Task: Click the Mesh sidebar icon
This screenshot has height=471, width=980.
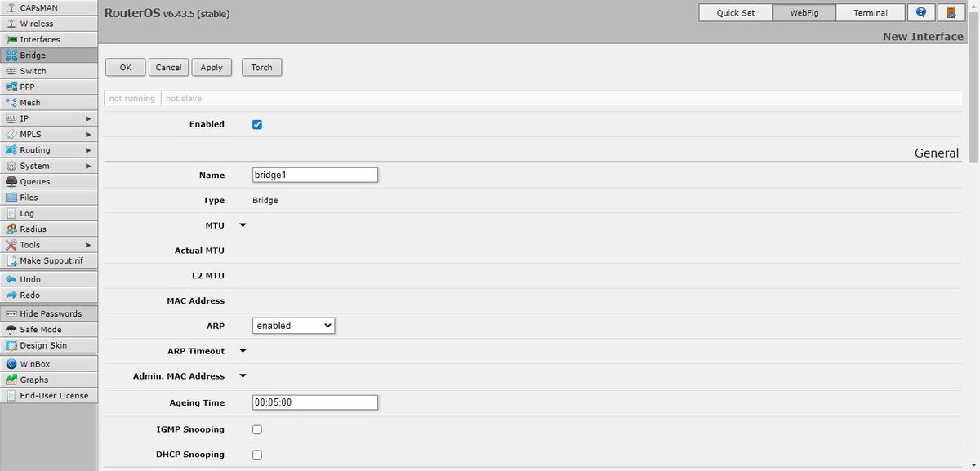Action: (11, 103)
